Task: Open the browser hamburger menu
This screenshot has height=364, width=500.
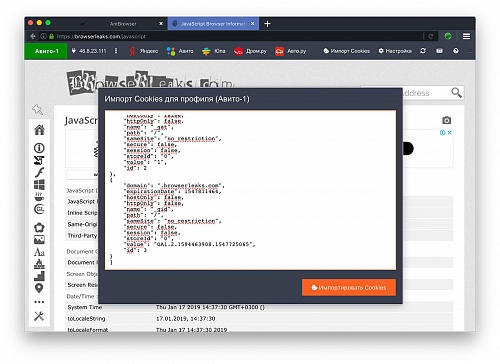Action: click(x=466, y=36)
